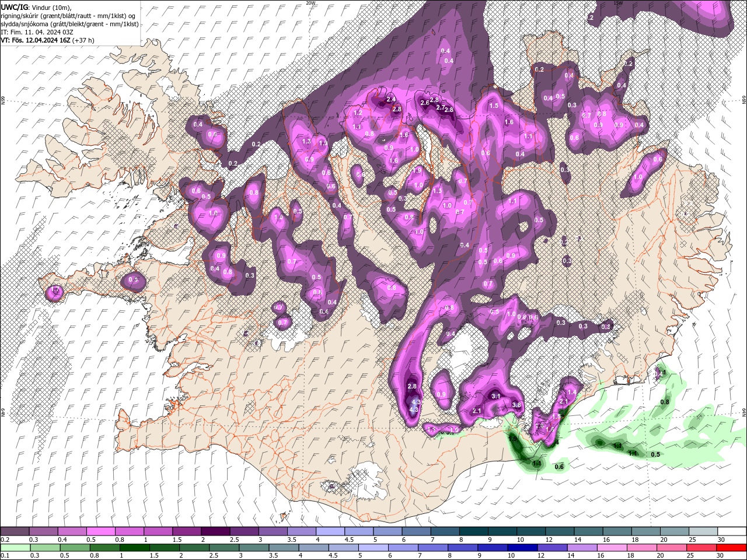Click the 'IT: Fim. 11. 04. 2024 03Z' line
This screenshot has height=560, width=747.
click(36, 32)
